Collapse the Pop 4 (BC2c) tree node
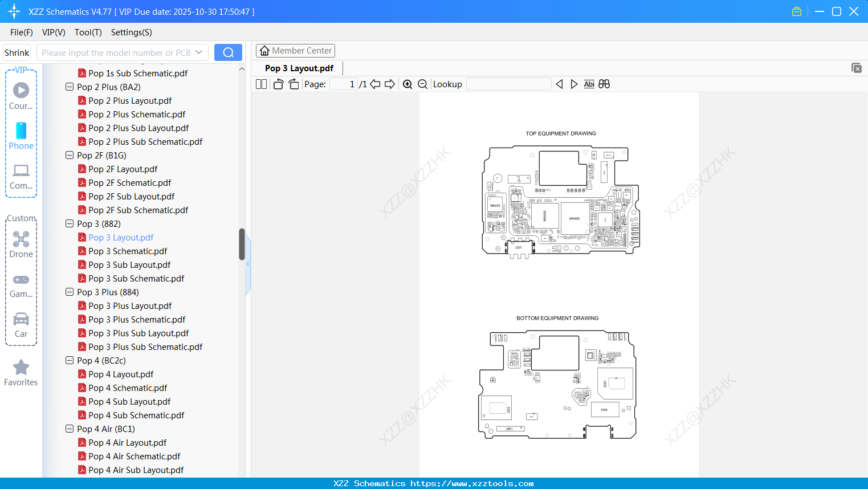The image size is (868, 489). 69,360
